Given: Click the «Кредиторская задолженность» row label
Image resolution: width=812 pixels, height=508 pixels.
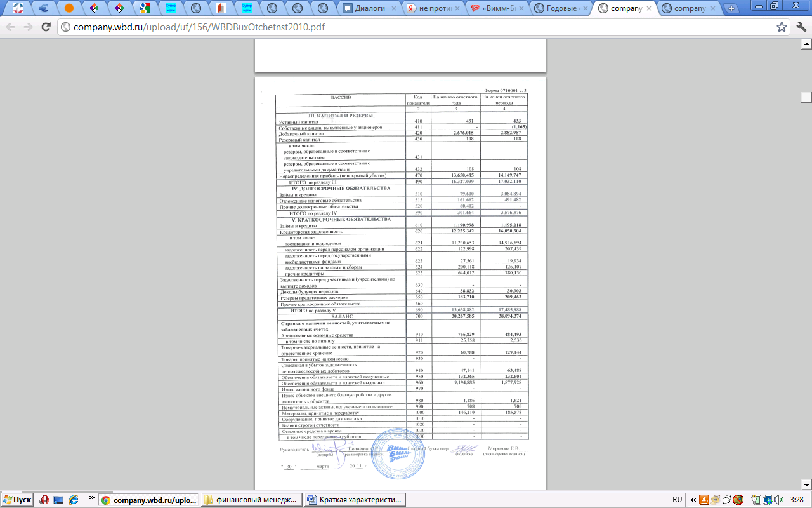Looking at the screenshot, I should [x=310, y=232].
